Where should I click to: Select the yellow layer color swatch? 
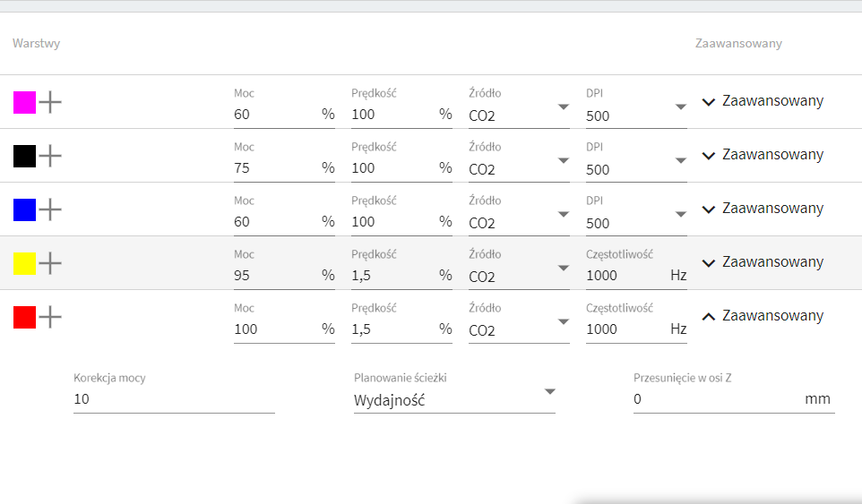(x=25, y=263)
